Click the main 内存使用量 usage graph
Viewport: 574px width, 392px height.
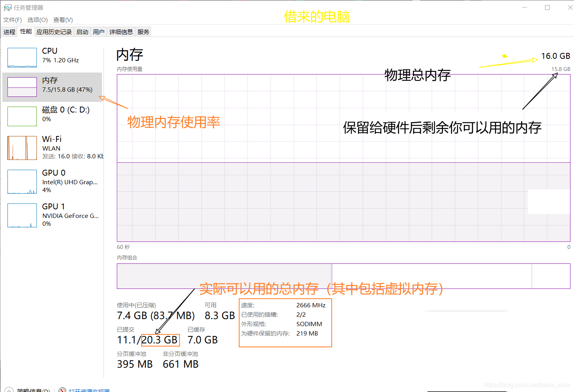343,158
